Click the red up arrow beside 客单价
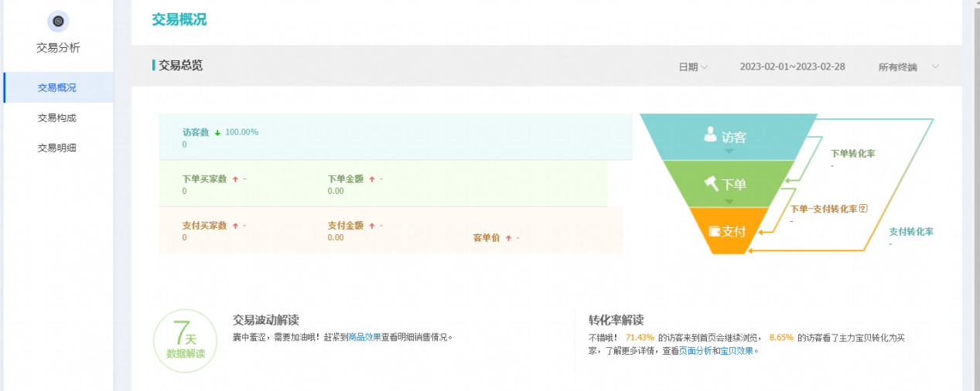Viewport: 980px width, 391px height. [508, 238]
